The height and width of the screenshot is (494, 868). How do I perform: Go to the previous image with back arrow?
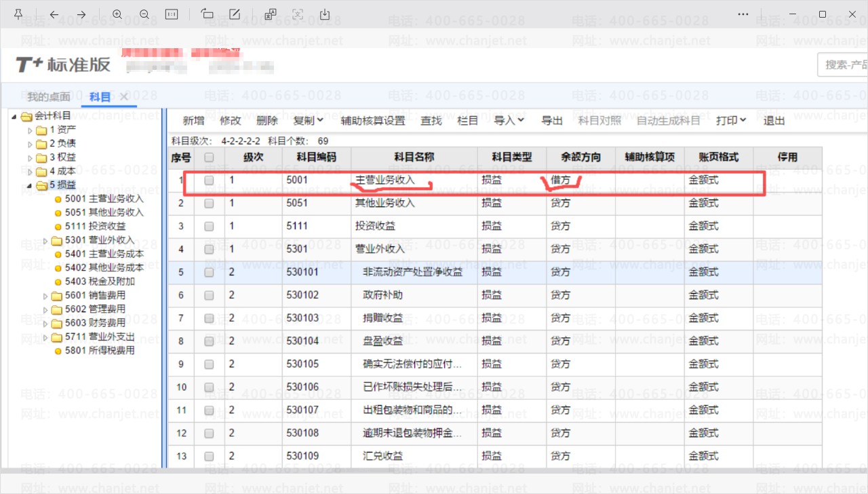[x=54, y=14]
